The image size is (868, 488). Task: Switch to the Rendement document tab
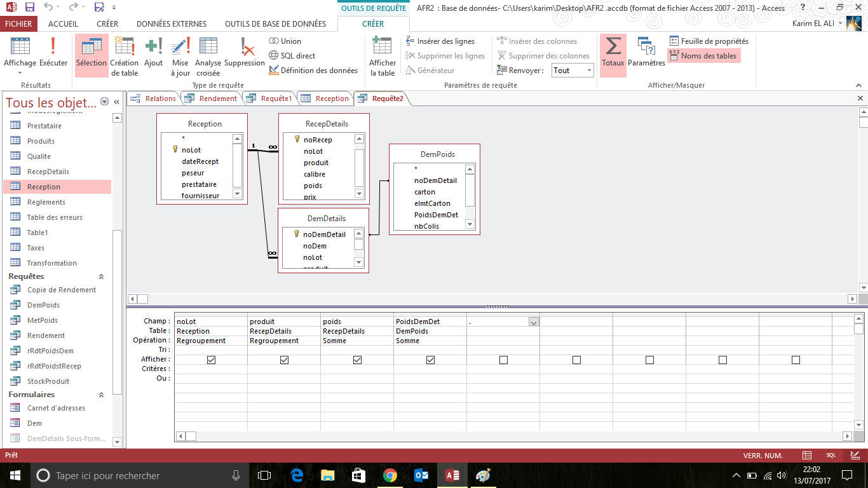(x=211, y=98)
